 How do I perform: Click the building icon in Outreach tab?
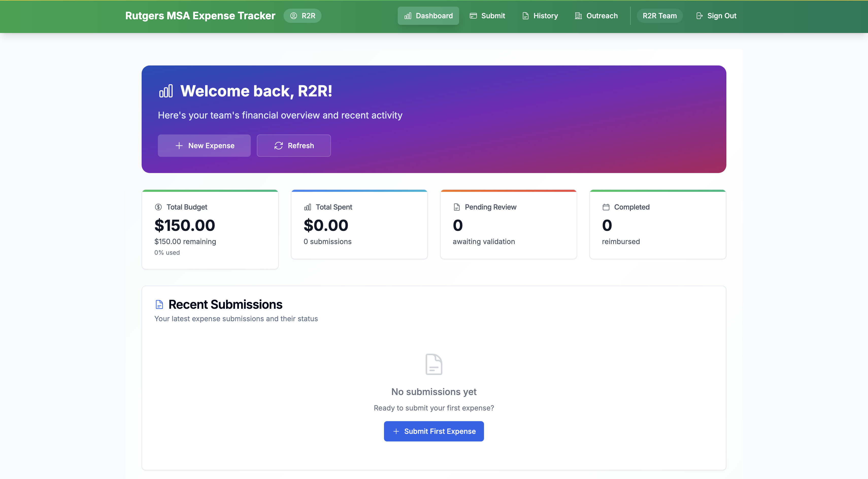[578, 16]
